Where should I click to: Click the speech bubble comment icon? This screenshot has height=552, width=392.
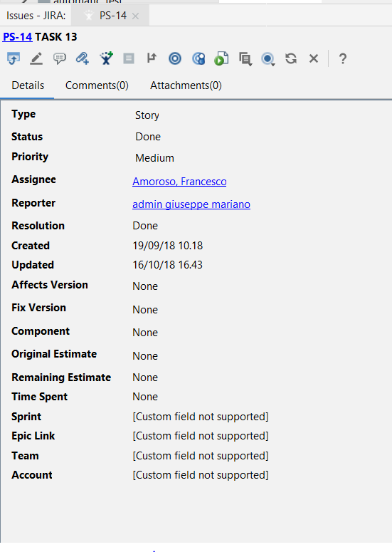pyautogui.click(x=60, y=58)
